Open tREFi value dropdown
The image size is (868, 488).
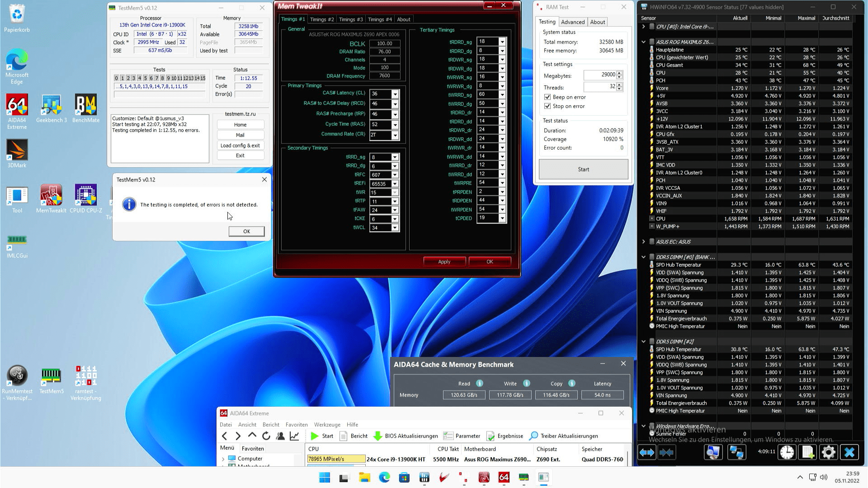click(x=395, y=184)
